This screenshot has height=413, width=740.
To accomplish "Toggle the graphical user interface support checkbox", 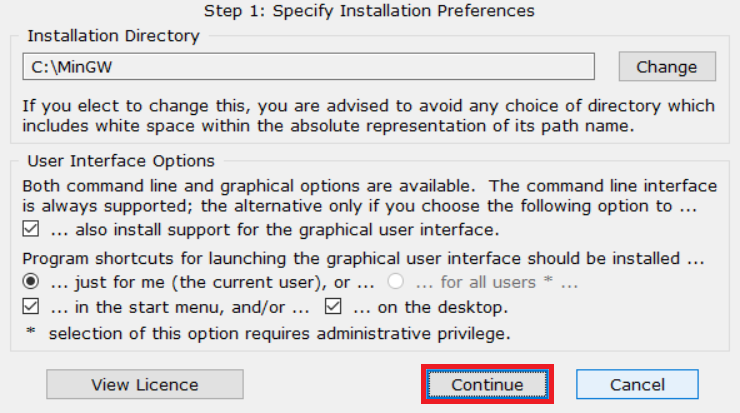I will pyautogui.click(x=30, y=229).
